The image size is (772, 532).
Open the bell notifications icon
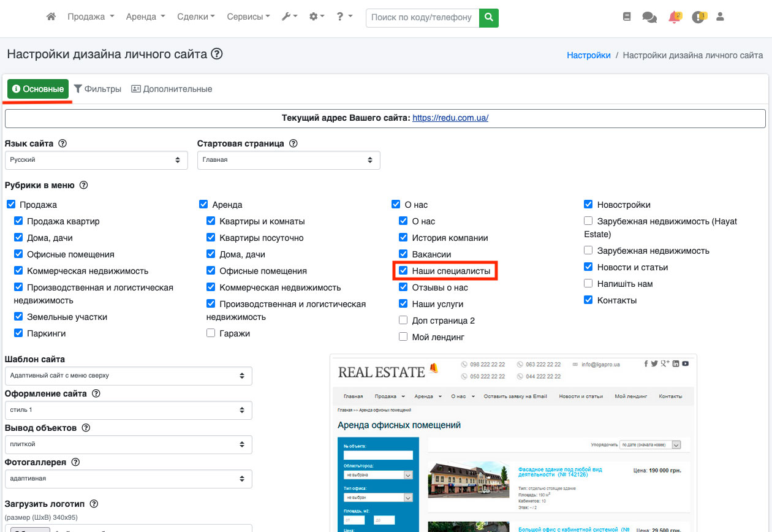pos(675,18)
